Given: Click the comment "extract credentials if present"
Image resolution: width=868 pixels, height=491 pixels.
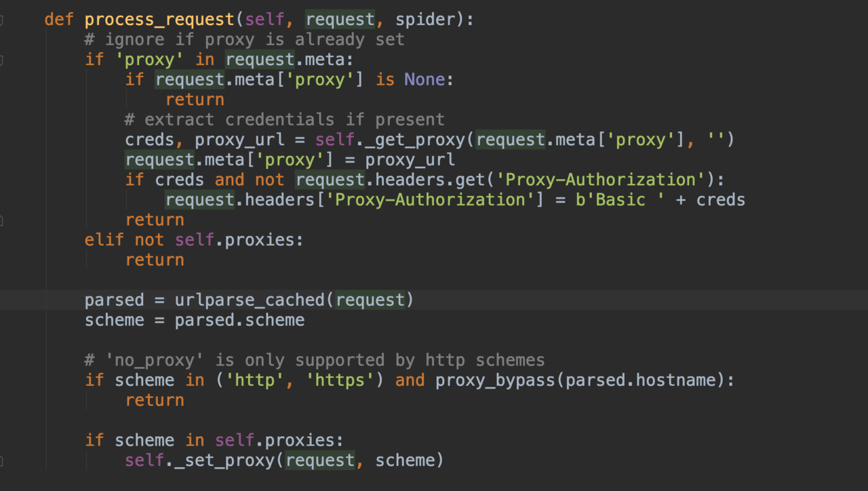Looking at the screenshot, I should pyautogui.click(x=284, y=120).
